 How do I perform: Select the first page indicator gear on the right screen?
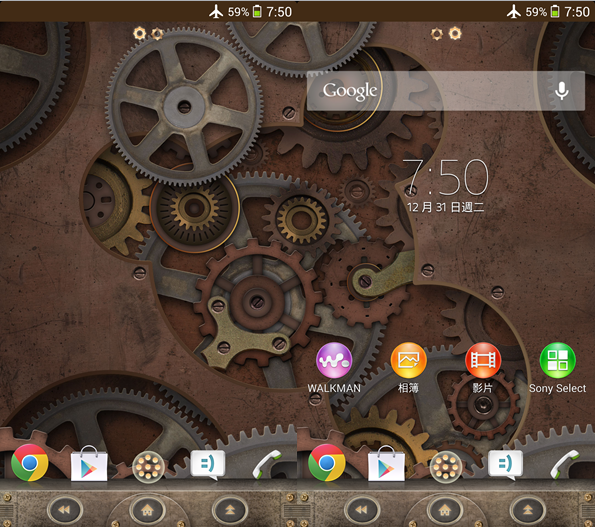[437, 34]
